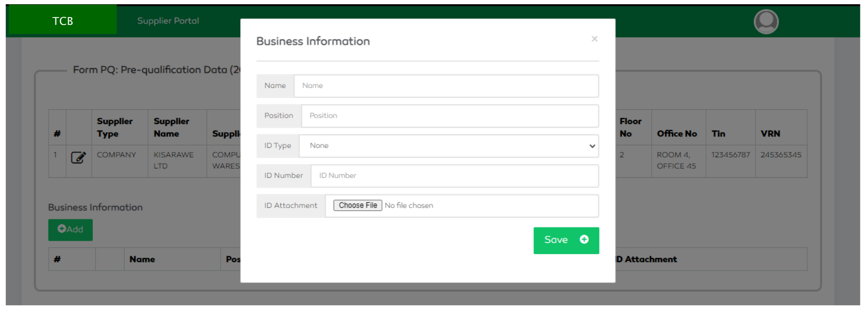Screen dimensions: 868x310
Task: Click the Office No column header
Action: click(x=677, y=134)
